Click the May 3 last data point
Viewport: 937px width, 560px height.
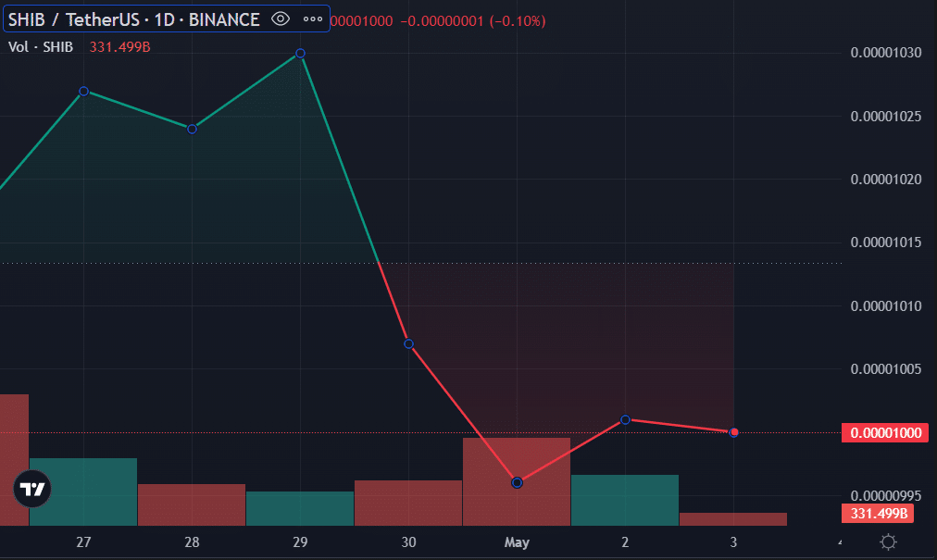point(734,432)
